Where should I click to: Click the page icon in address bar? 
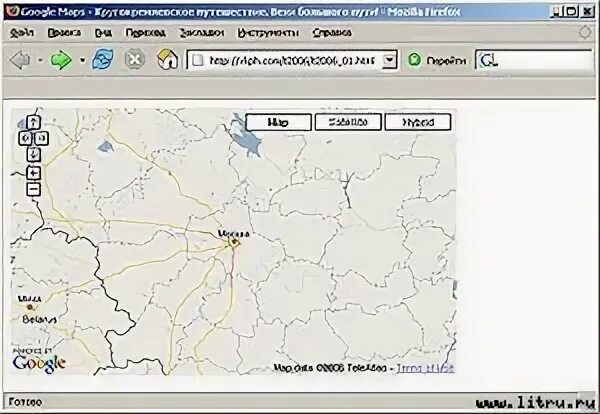tap(197, 60)
